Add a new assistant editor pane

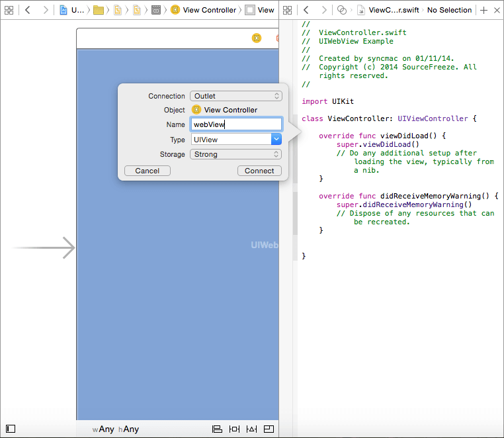483,11
